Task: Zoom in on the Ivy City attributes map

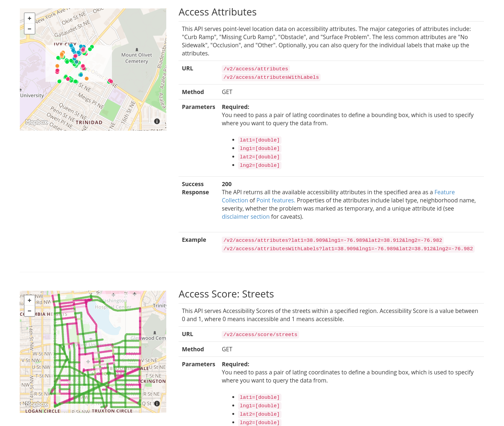Action: 30,18
